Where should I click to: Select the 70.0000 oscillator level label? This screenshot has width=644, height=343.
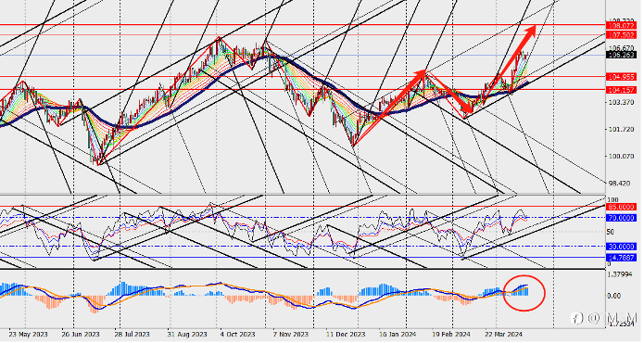click(621, 218)
